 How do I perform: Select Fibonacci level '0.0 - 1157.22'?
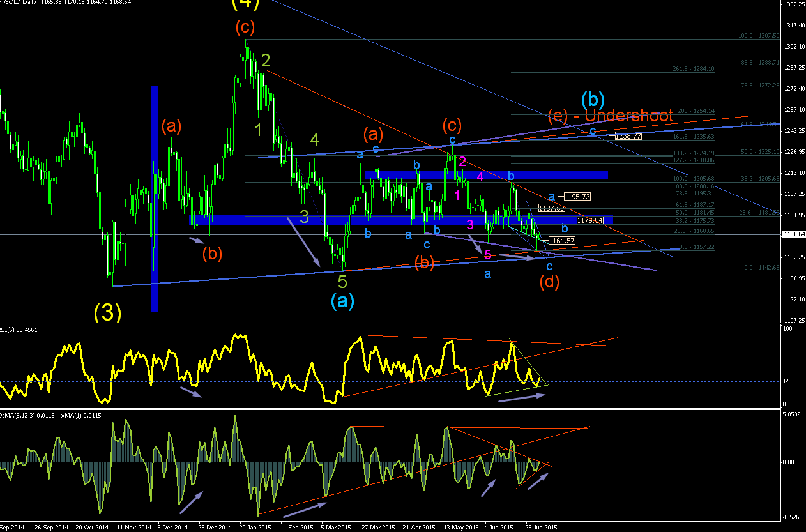pyautogui.click(x=696, y=247)
